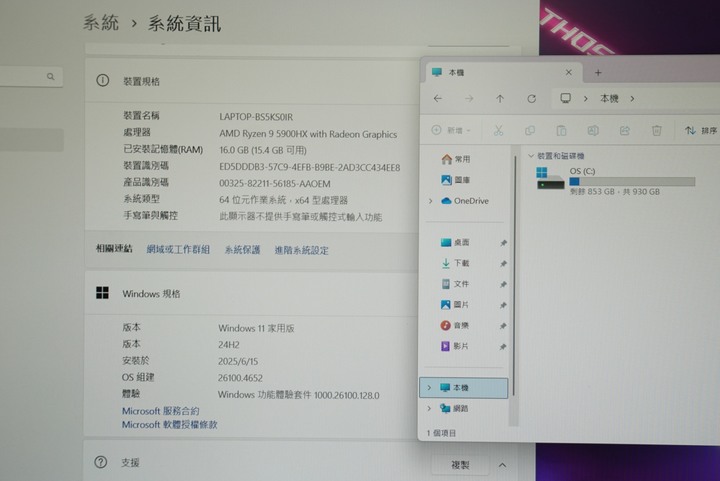
Task: Click the Cut scissors icon
Action: point(498,131)
